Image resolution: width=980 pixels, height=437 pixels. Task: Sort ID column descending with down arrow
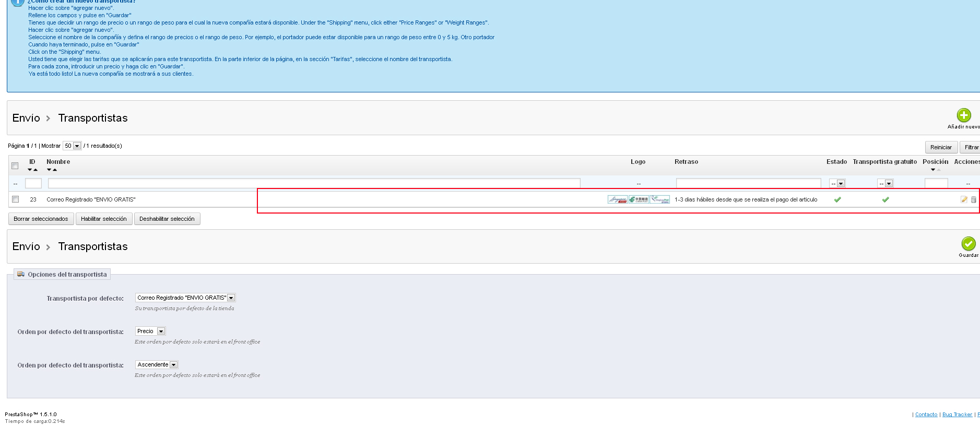pyautogui.click(x=30, y=170)
